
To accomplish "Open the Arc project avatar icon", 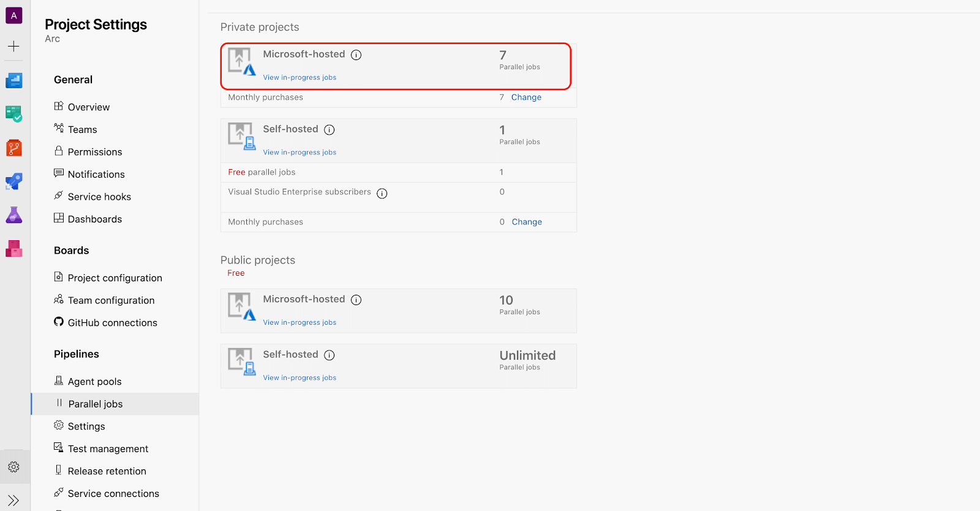I will click(x=13, y=15).
